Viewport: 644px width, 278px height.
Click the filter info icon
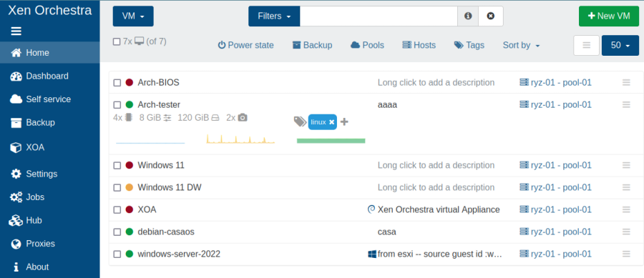click(x=468, y=16)
